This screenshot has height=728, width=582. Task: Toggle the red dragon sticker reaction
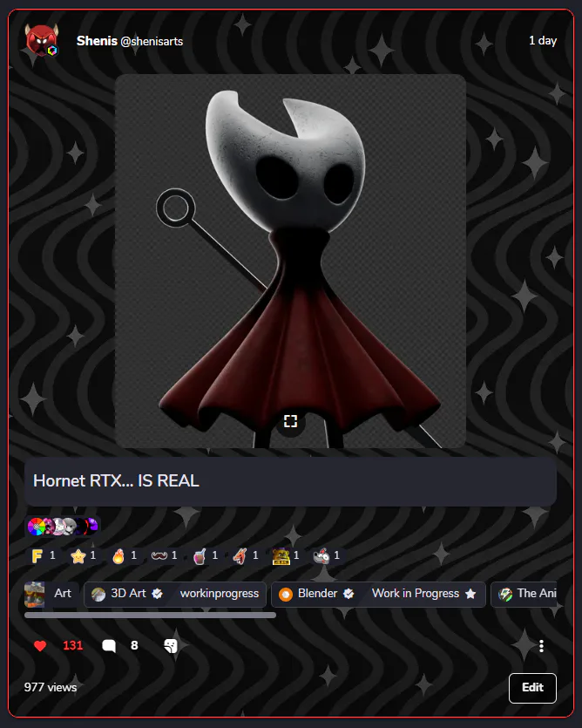click(246, 555)
